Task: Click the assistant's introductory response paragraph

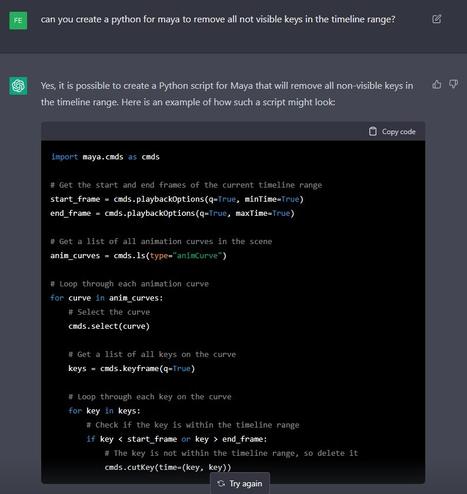Action: pos(227,94)
